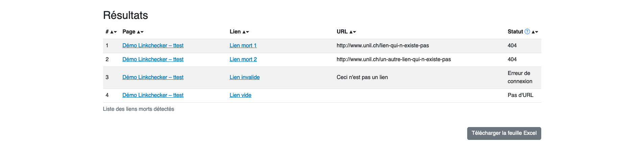This screenshot has width=644, height=148.
Task: Click the "Erreur de connexion" status cell
Action: point(520,77)
